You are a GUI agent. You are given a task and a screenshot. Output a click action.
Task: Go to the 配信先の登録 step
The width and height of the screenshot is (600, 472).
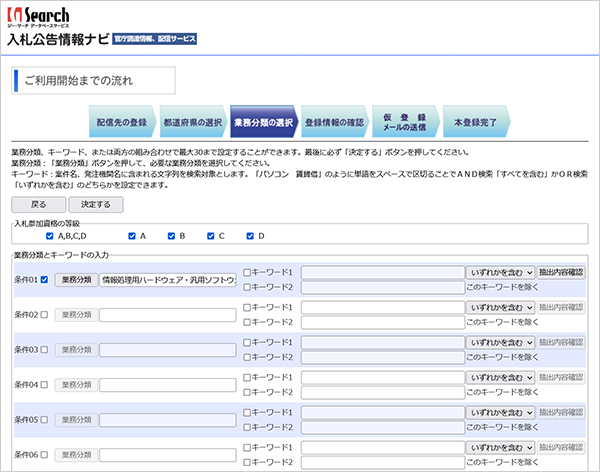(122, 122)
